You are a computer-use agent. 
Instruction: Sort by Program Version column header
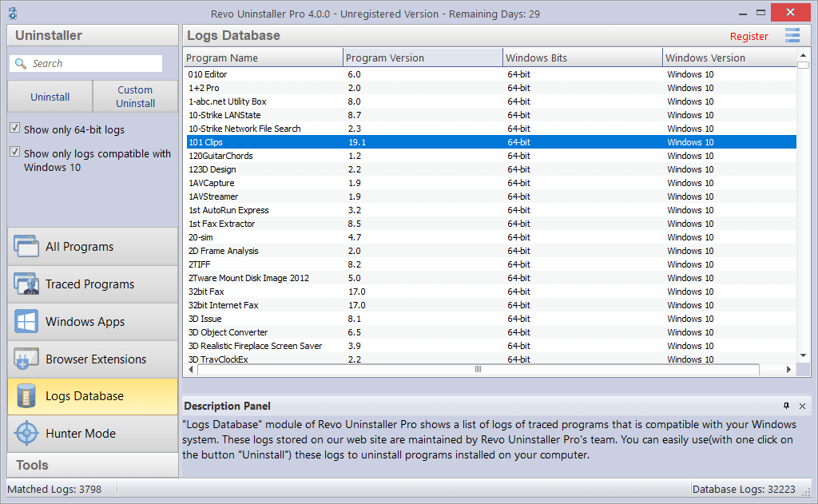(x=423, y=58)
